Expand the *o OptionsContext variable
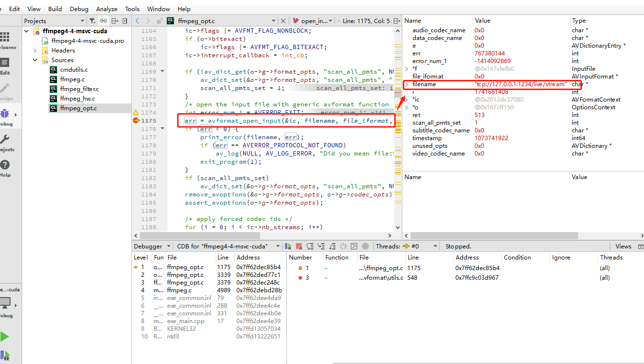This screenshot has width=644, height=364. pyautogui.click(x=407, y=107)
